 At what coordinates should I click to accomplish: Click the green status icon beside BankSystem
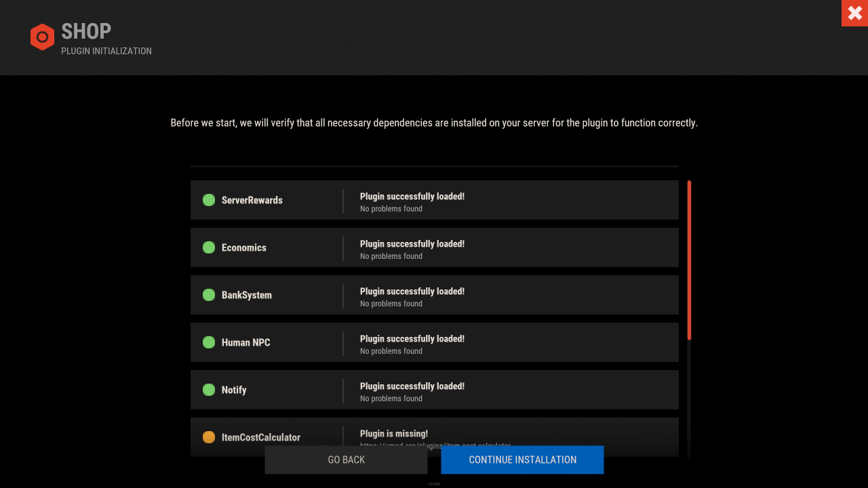coord(208,295)
